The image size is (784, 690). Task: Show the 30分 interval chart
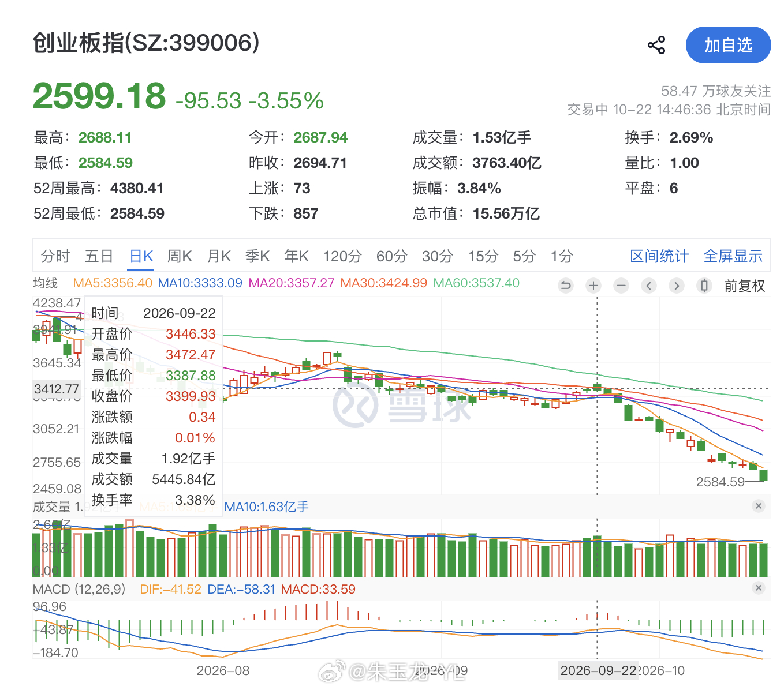[x=438, y=256]
